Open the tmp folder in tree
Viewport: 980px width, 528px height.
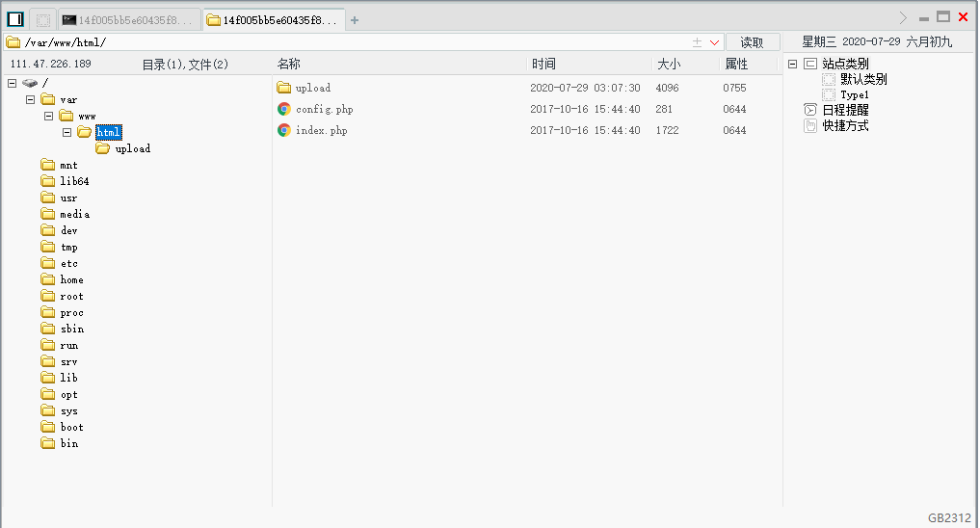[60, 247]
